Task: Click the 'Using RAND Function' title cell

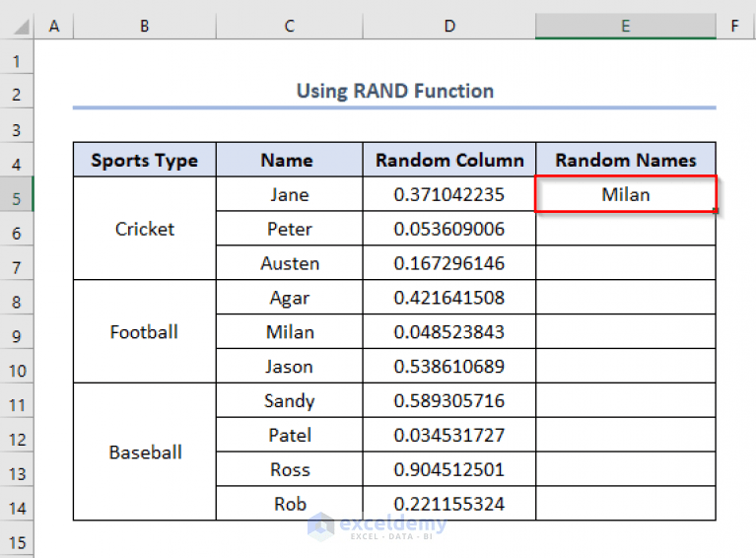Action: [x=394, y=91]
